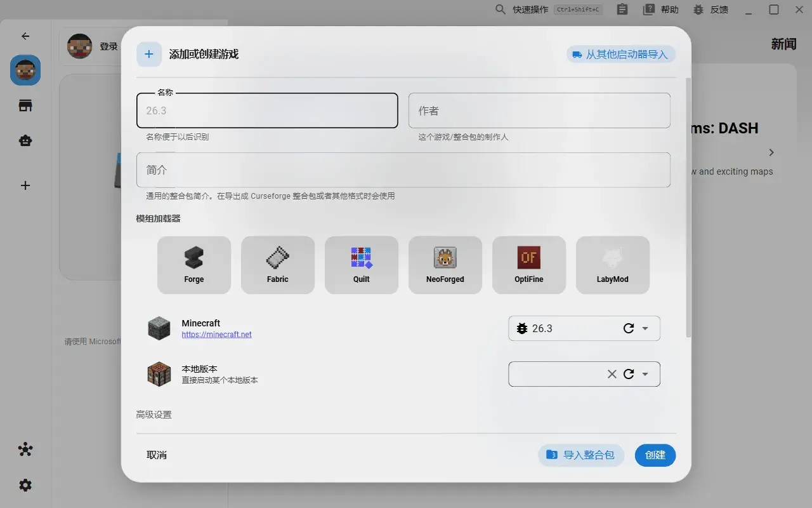Expand the 高级设置 section
812x508 pixels.
(154, 415)
